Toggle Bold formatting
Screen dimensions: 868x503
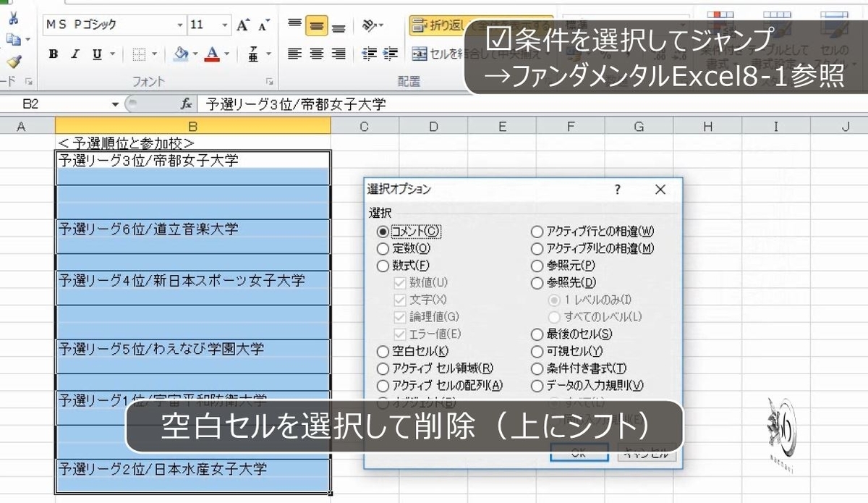(x=54, y=54)
